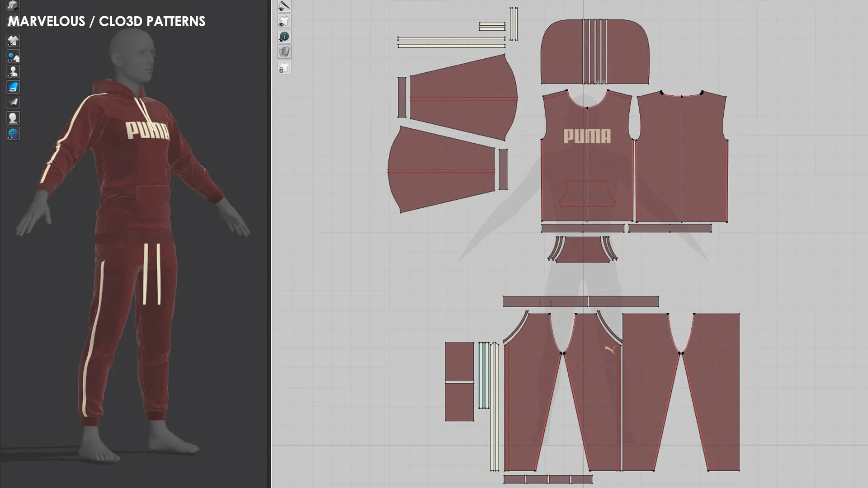Toggle Show Sewing needle icon in the 2D window
The height and width of the screenshot is (488, 868).
click(x=284, y=6)
